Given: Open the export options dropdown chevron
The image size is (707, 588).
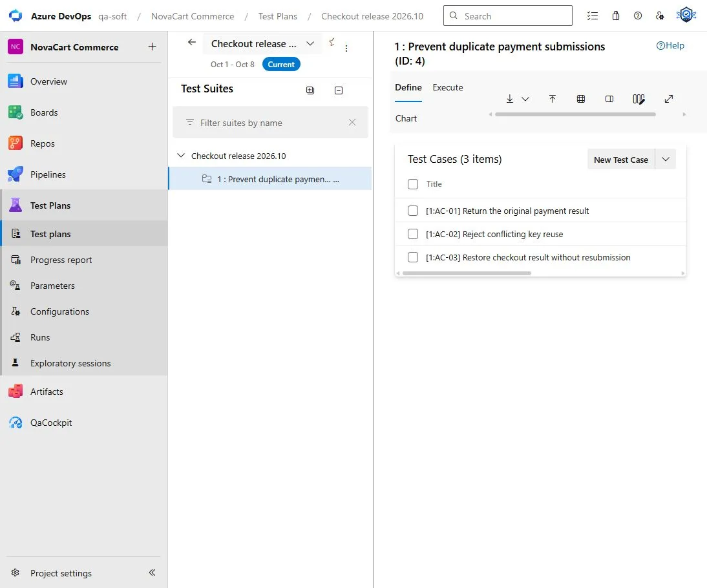Looking at the screenshot, I should click(525, 99).
